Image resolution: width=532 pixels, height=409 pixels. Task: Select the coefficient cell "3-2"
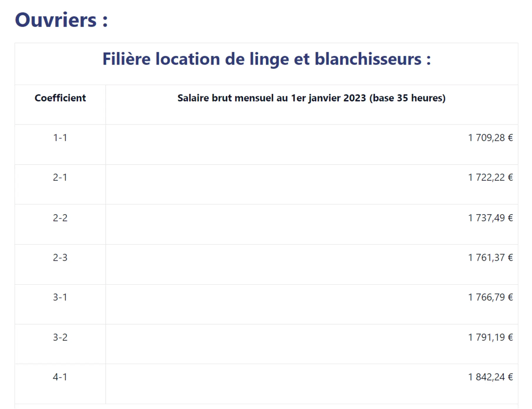(x=60, y=337)
